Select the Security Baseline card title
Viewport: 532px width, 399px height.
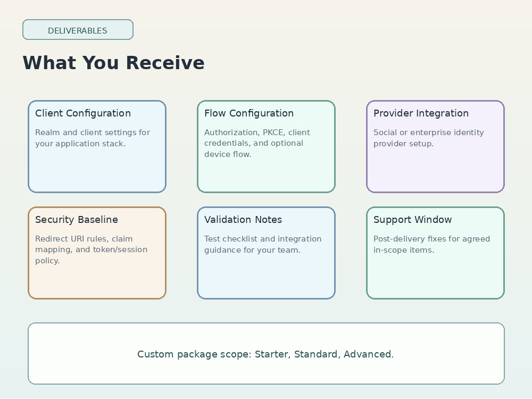pyautogui.click(x=77, y=220)
